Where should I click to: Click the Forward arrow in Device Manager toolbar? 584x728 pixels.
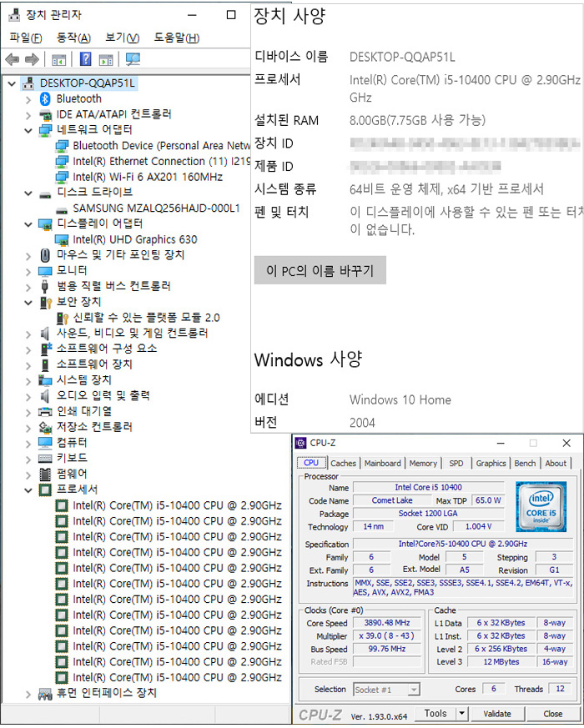32,59
